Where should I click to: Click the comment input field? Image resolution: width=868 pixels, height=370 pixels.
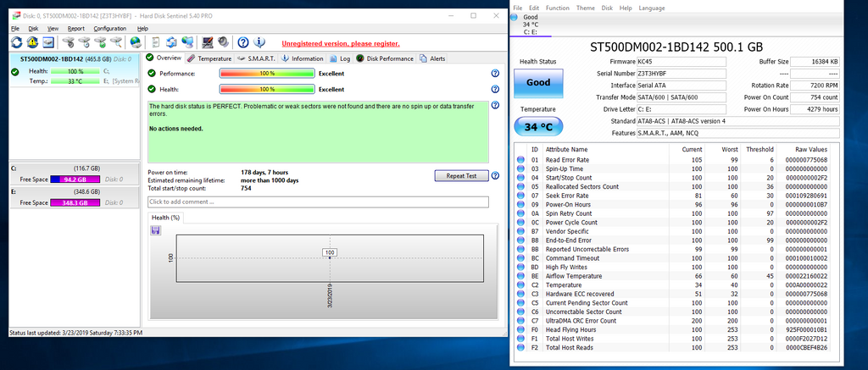click(x=318, y=202)
